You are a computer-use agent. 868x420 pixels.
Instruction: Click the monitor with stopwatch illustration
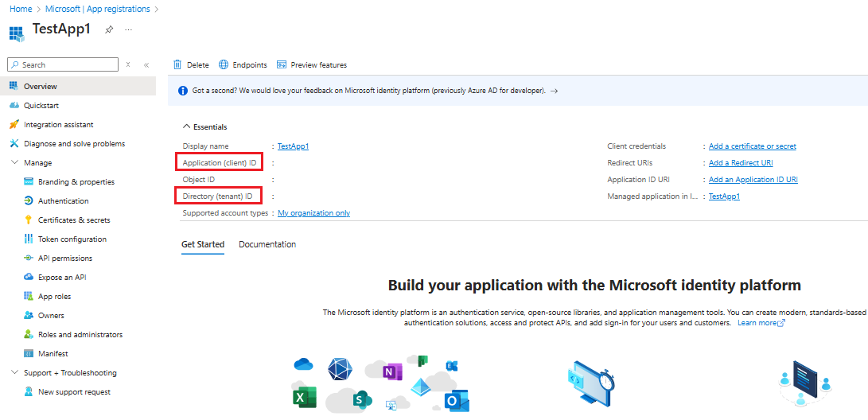tap(590, 383)
